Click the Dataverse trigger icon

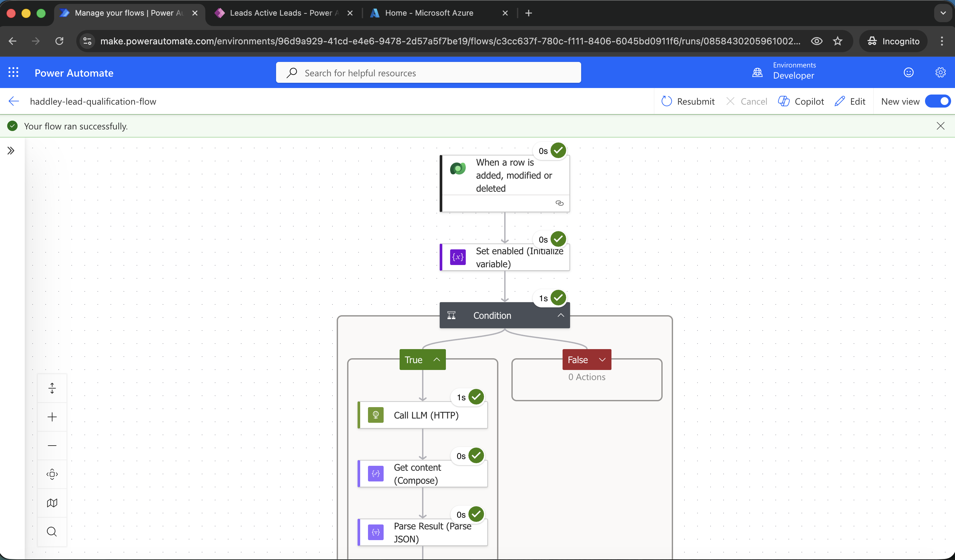458,168
